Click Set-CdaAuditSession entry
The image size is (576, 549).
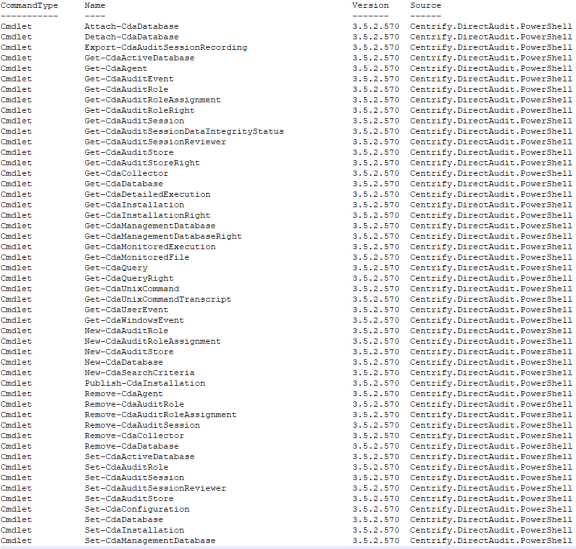click(134, 478)
